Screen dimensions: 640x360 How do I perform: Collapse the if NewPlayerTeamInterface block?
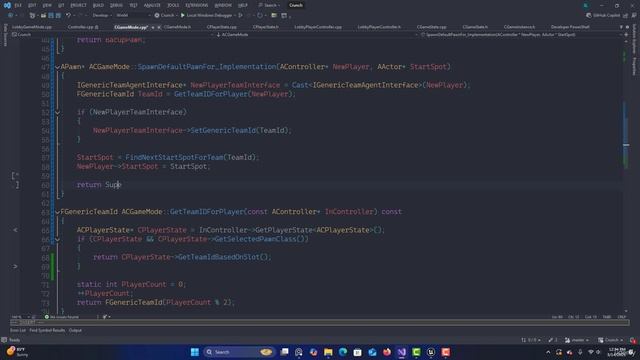click(58, 112)
